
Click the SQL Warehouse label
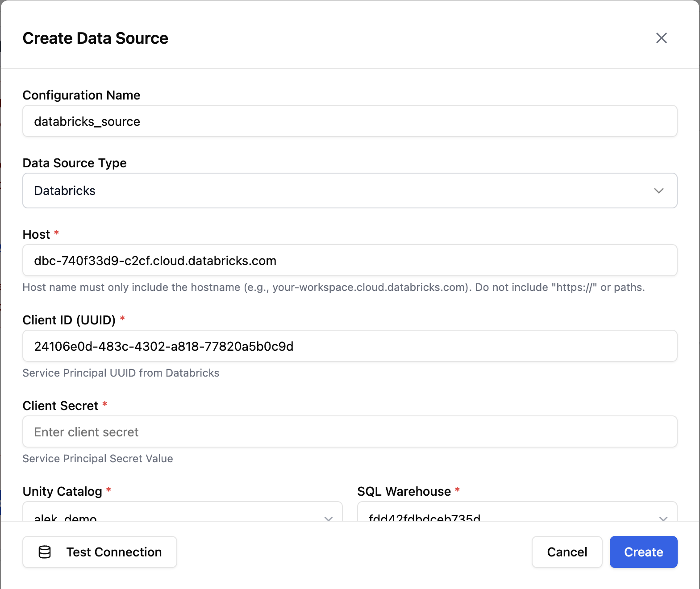click(x=404, y=491)
